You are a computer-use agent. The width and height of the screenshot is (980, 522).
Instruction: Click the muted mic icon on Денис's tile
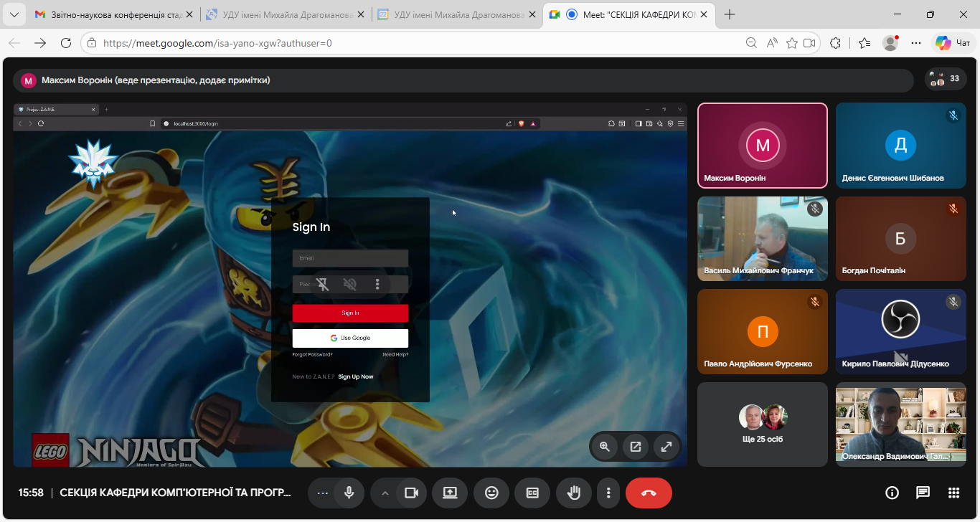pyautogui.click(x=953, y=115)
